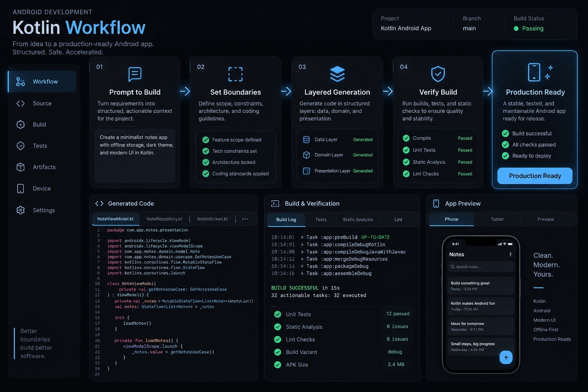The width and height of the screenshot is (588, 392).
Task: Open the code tabs overflow ellipsis
Action: [245, 219]
